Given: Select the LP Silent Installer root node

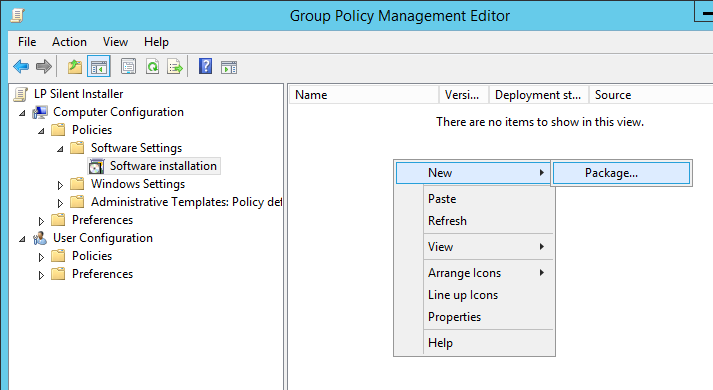Looking at the screenshot, I should point(79,94).
